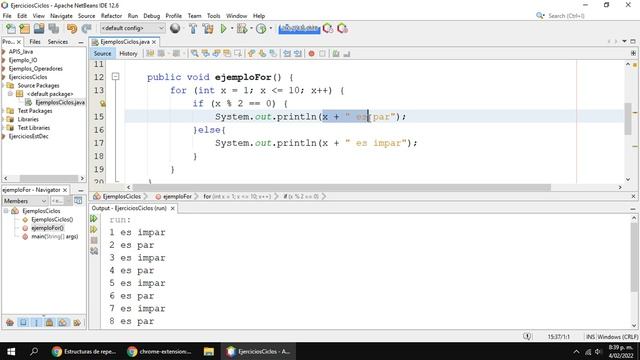The image size is (640, 360).
Task: Click the Re-run green arrows in Output
Action: (94, 219)
